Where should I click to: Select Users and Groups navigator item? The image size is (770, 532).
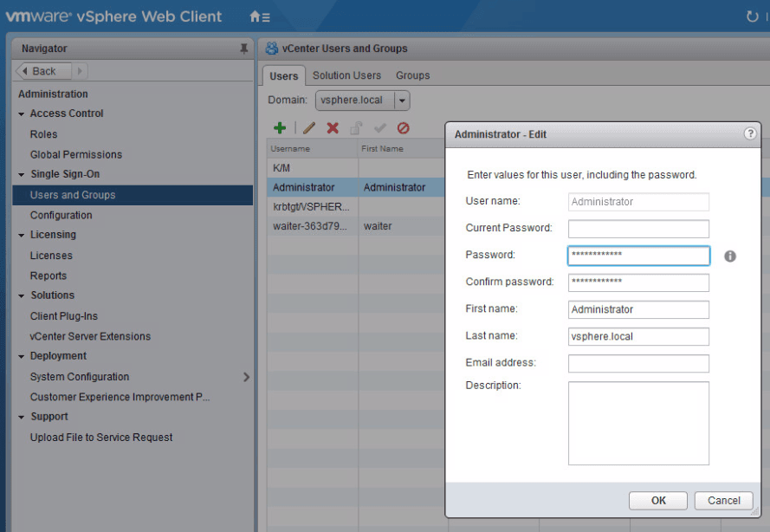tap(133, 195)
